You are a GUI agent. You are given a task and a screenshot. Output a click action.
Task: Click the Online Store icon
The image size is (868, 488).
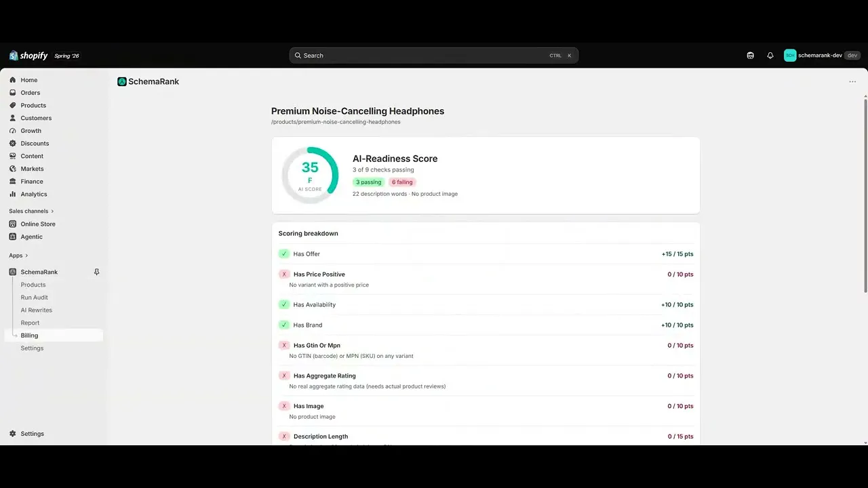[12, 224]
